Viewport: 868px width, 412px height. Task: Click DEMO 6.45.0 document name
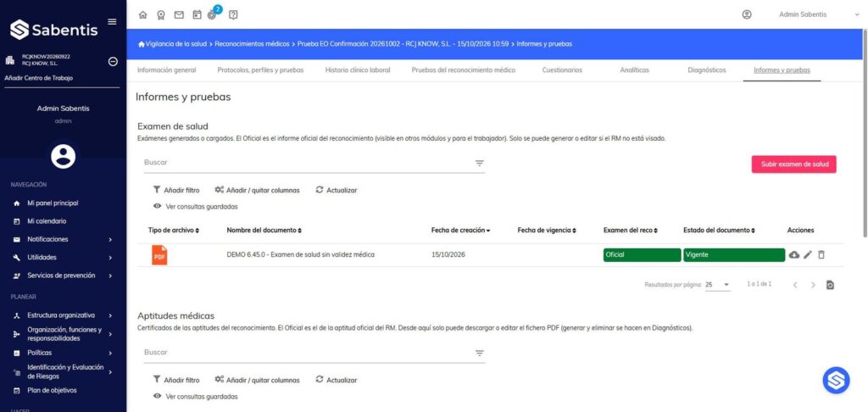[301, 254]
